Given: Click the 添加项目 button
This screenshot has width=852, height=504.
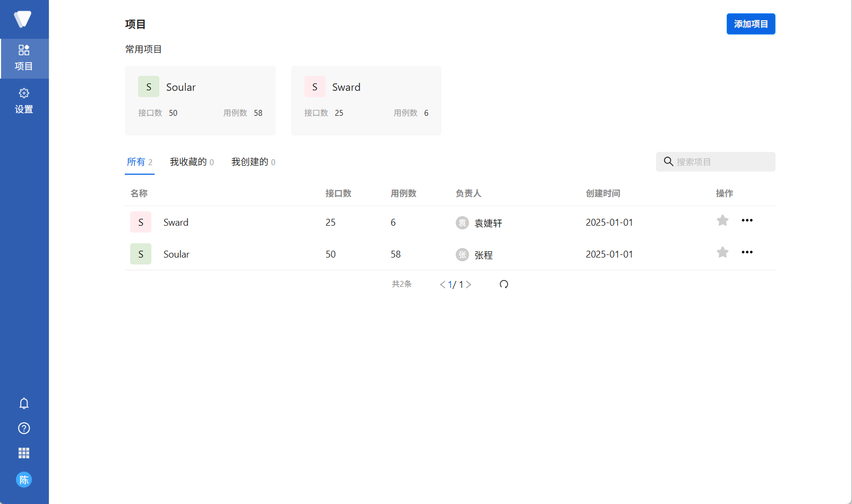Looking at the screenshot, I should tap(751, 23).
